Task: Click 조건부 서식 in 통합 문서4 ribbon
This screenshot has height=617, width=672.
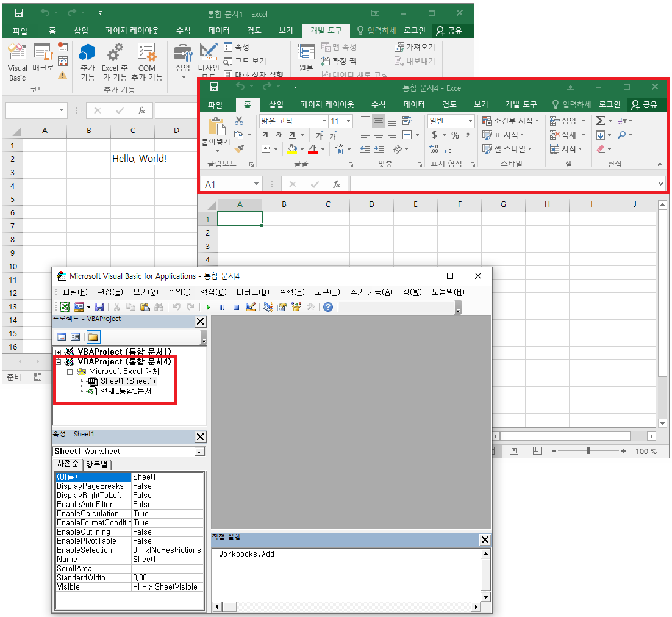Action: click(510, 121)
